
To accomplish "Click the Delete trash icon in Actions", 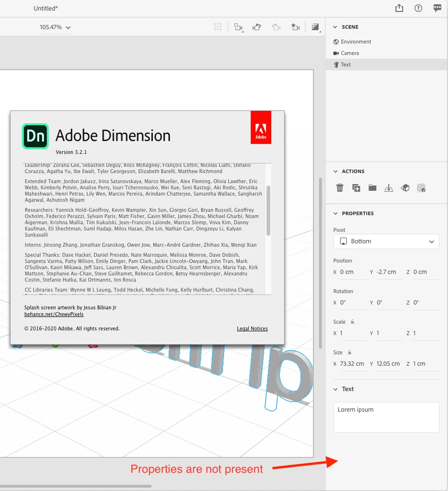I will 340,188.
